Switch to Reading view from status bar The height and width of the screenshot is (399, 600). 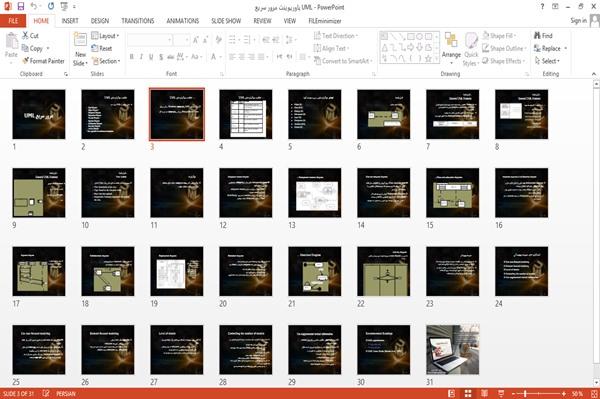click(x=484, y=393)
